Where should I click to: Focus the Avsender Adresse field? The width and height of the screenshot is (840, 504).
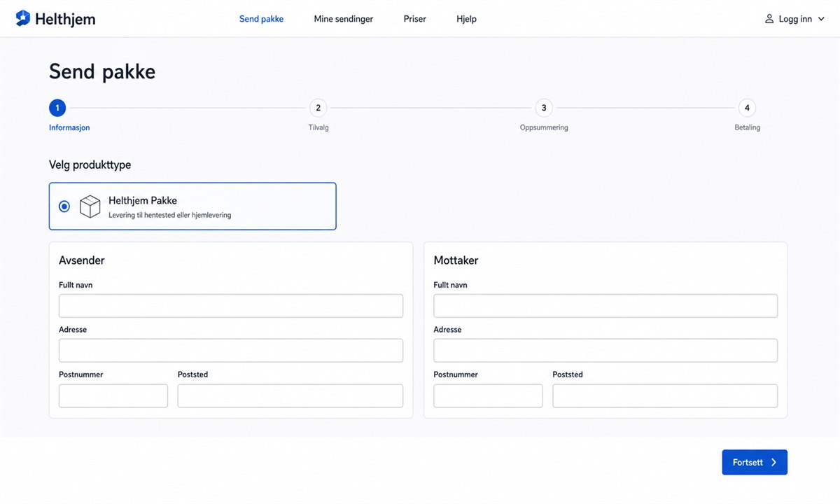coord(231,351)
